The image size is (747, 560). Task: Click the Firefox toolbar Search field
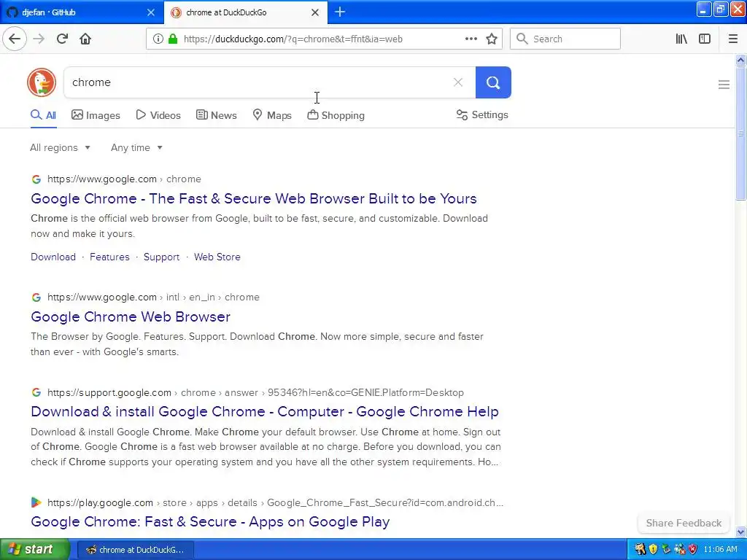tap(565, 39)
